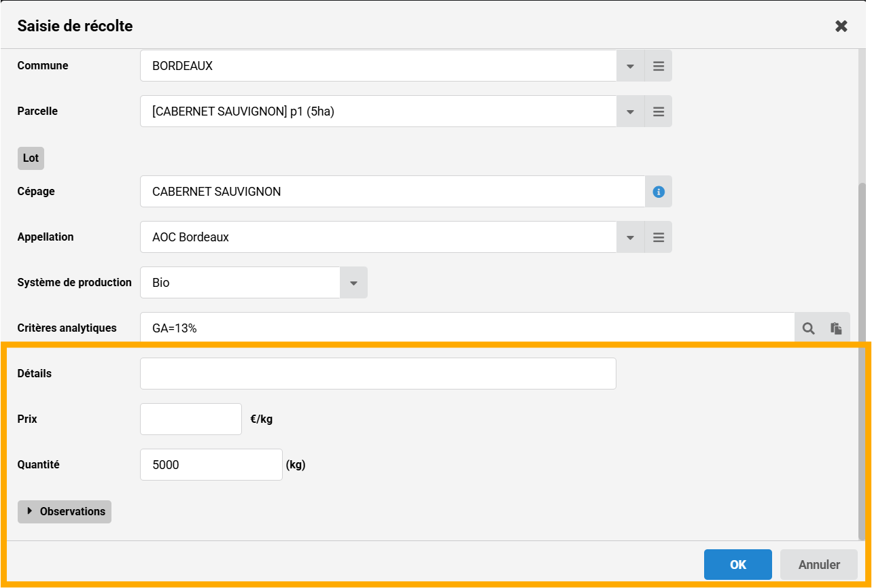Click the Lot button

pos(31,158)
